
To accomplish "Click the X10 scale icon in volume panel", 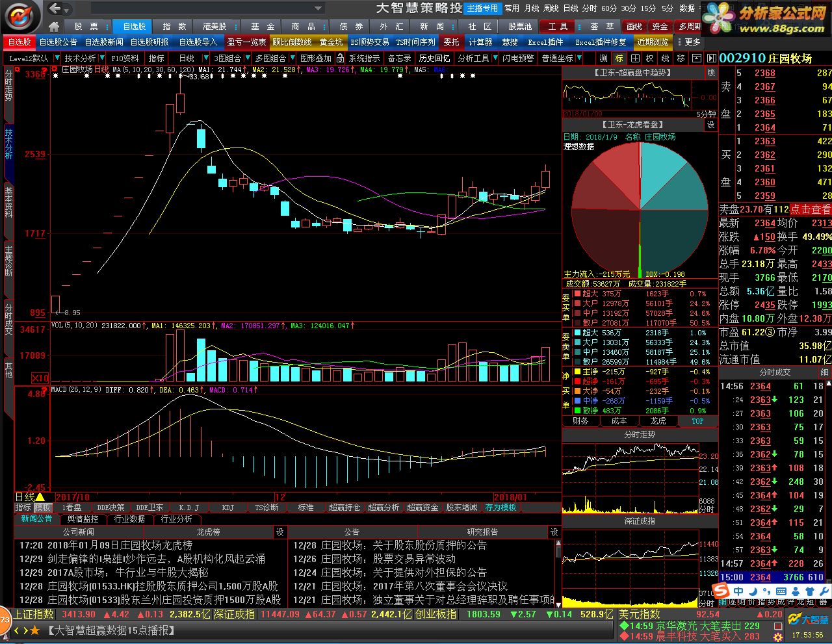I will point(40,378).
